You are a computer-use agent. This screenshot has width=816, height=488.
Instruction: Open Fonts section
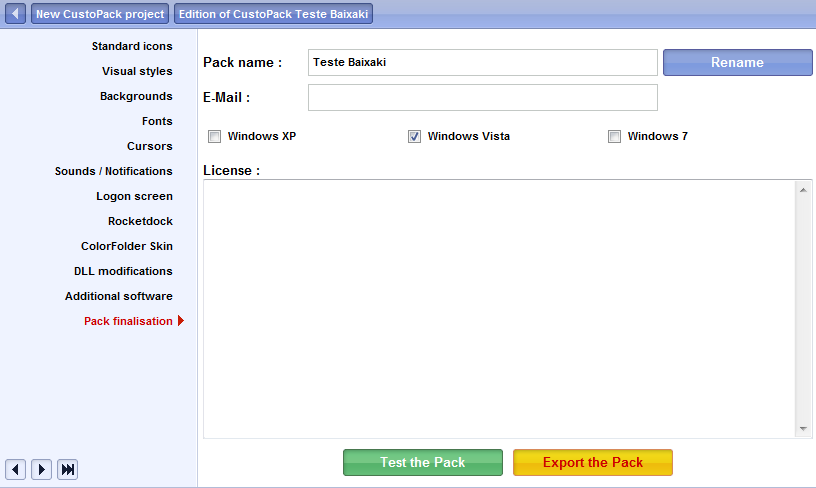pos(157,121)
